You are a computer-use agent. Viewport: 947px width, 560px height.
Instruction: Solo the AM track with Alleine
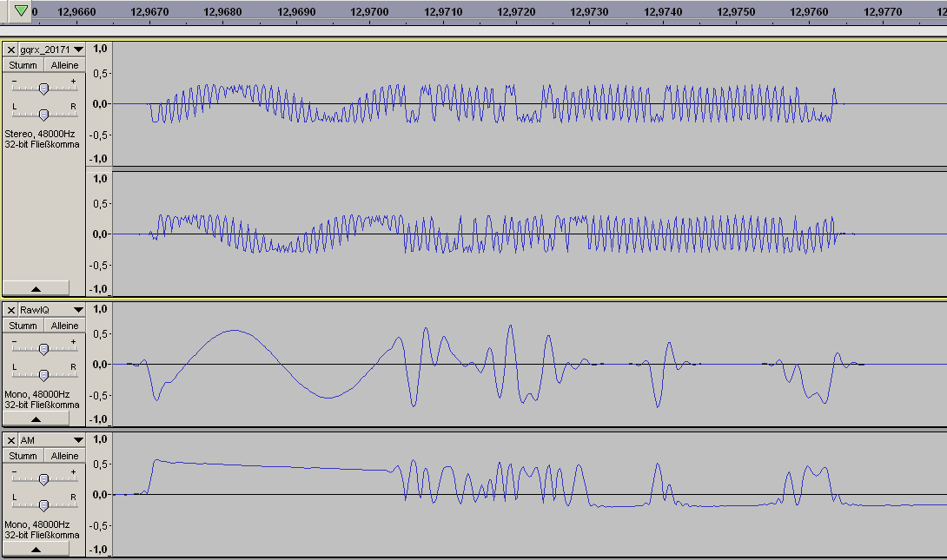pos(64,456)
